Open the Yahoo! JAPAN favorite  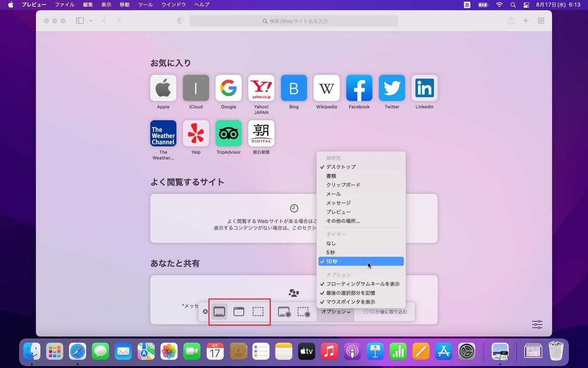click(x=261, y=88)
